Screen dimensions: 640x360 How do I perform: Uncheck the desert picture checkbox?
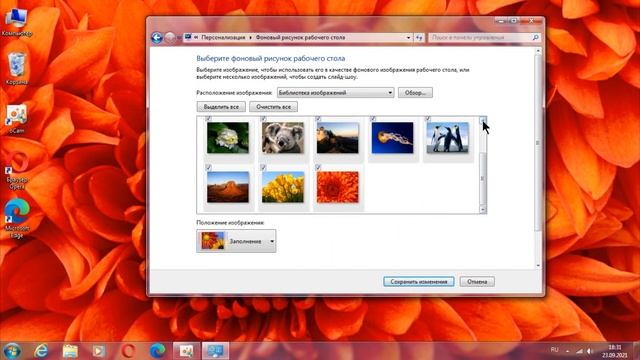(x=208, y=167)
